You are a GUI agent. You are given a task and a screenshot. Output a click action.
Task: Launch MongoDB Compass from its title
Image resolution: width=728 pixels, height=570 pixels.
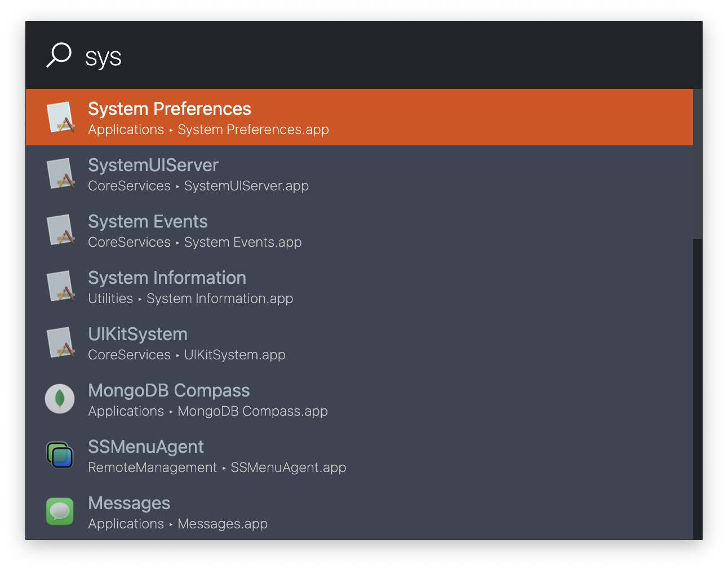pos(168,390)
